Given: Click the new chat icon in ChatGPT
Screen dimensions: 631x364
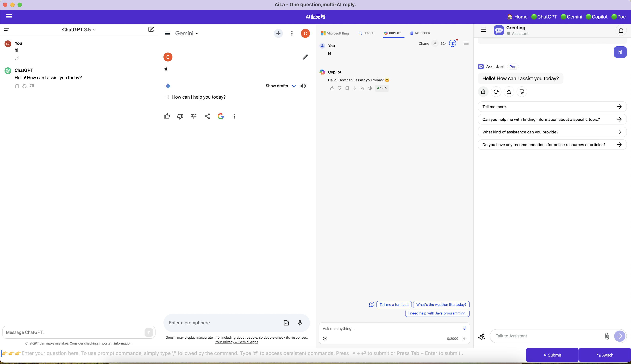Looking at the screenshot, I should [x=151, y=30].
